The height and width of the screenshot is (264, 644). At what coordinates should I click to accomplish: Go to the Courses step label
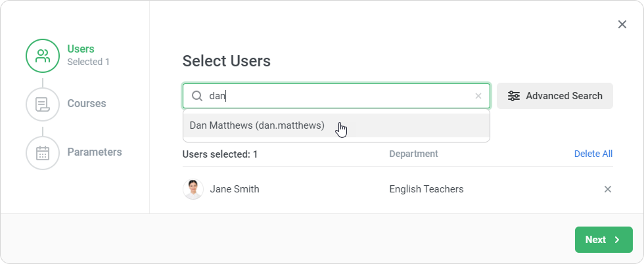click(87, 104)
